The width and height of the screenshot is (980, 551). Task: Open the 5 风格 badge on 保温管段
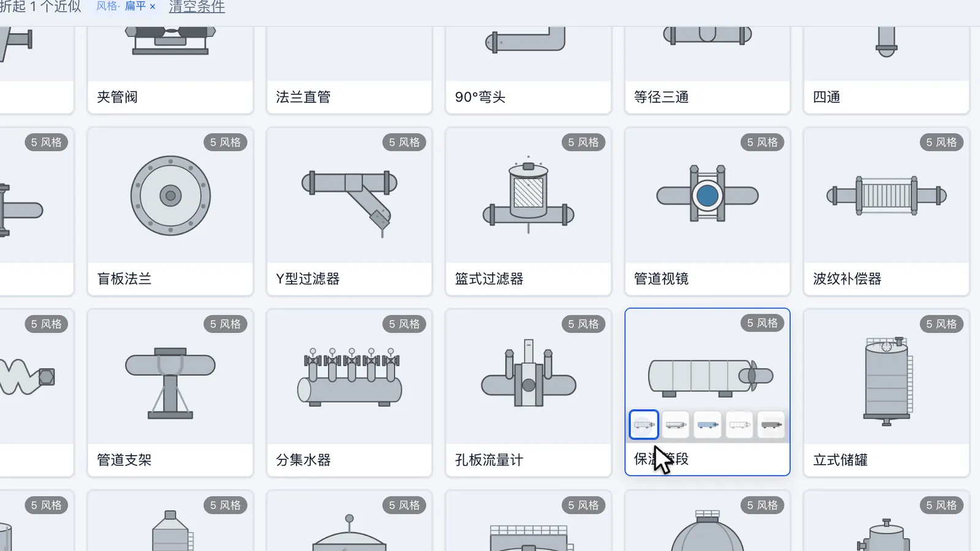[762, 323]
